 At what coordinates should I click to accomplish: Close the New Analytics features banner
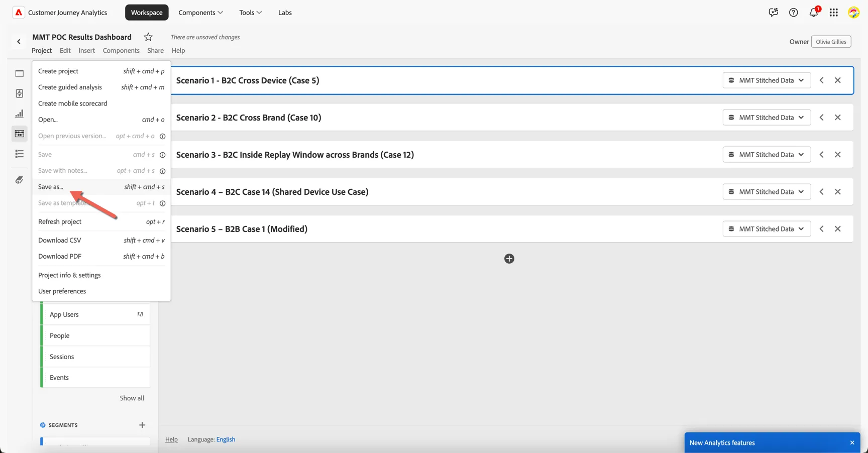(x=852, y=442)
